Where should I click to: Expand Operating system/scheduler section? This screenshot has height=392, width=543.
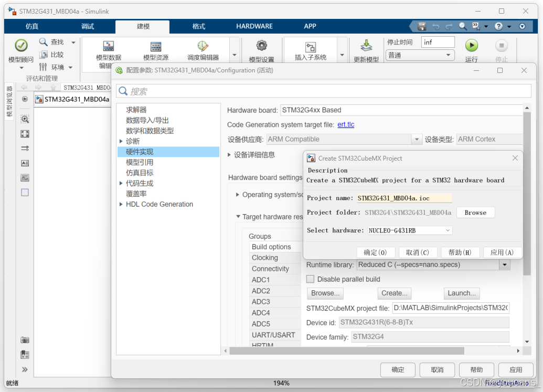238,195
